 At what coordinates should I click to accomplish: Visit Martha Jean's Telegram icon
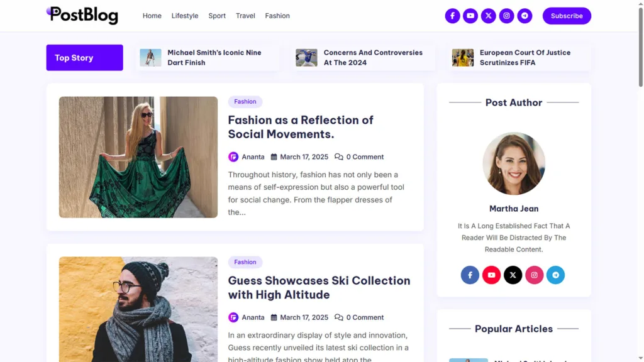555,275
